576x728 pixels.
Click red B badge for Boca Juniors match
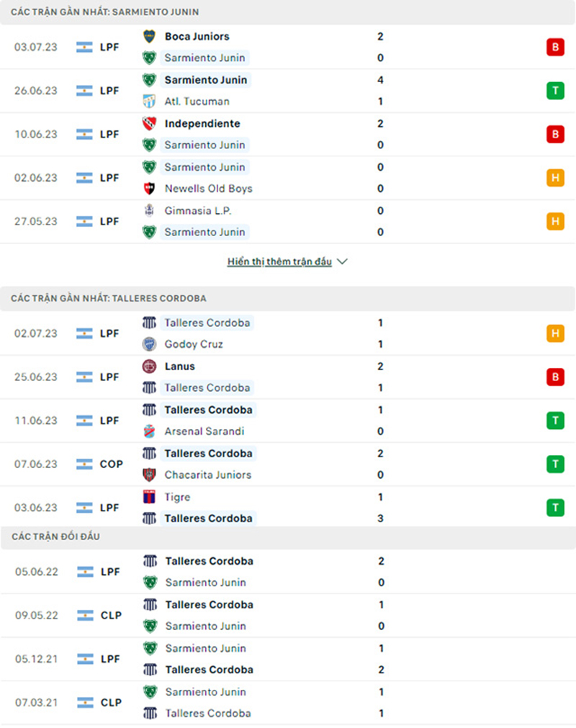point(555,47)
